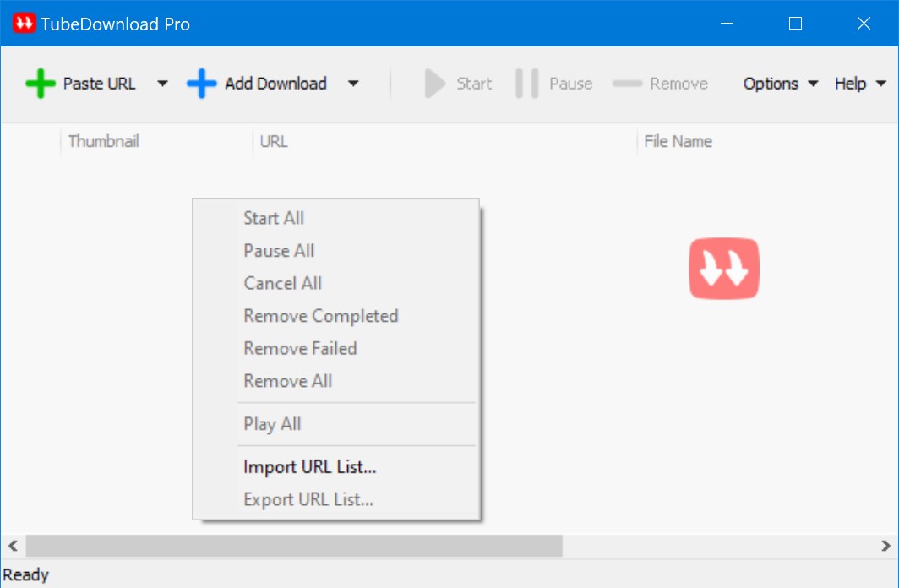Click the left arrow of the horizontal scrollbar
Image resolution: width=899 pixels, height=588 pixels.
(12, 546)
